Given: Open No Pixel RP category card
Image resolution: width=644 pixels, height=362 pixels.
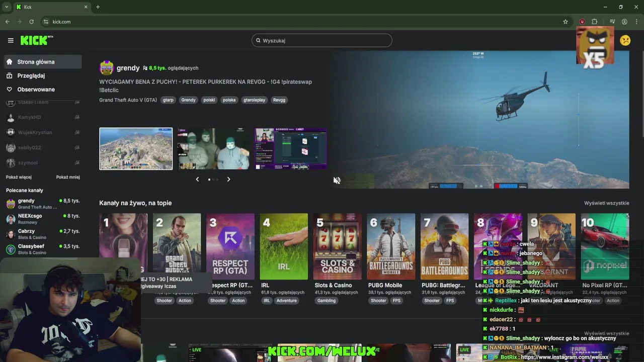Looking at the screenshot, I should [605, 246].
